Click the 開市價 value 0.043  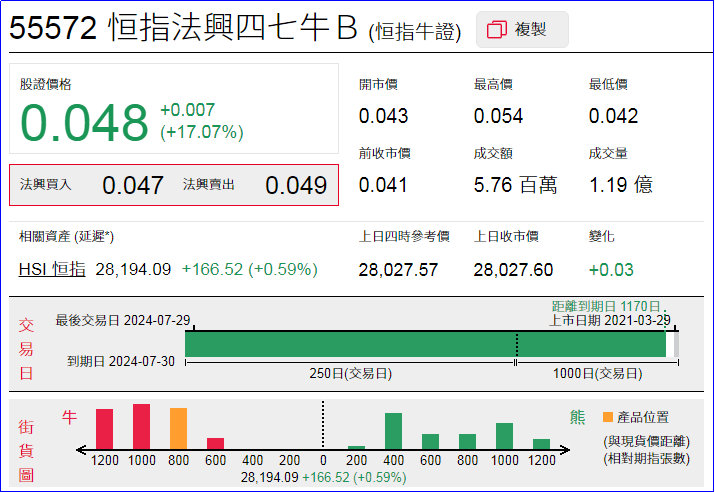point(383,116)
